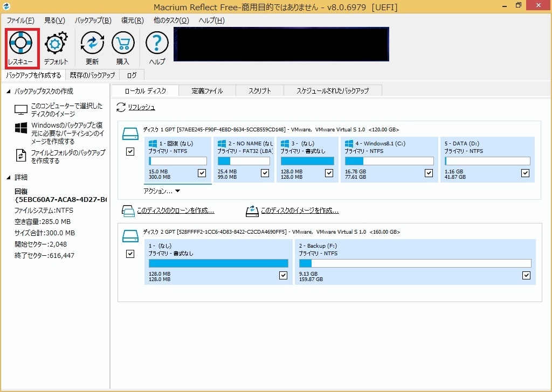
Task: Click the monitor icon for selected disk image
Action: (21, 110)
